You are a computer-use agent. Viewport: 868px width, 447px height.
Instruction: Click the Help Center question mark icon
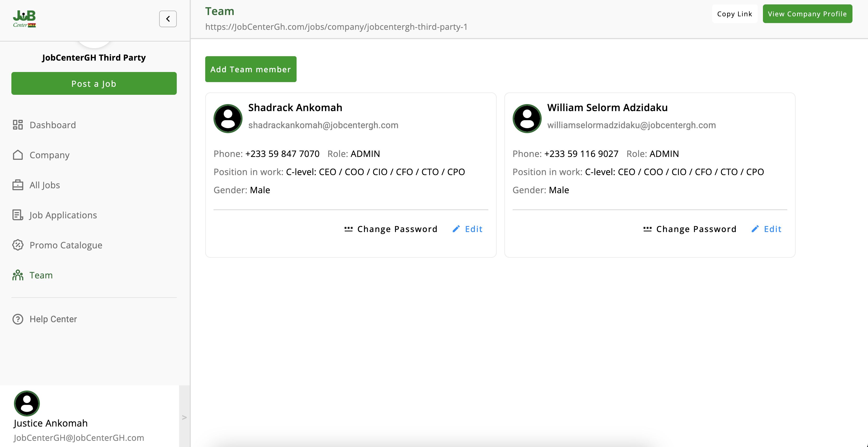(x=18, y=319)
